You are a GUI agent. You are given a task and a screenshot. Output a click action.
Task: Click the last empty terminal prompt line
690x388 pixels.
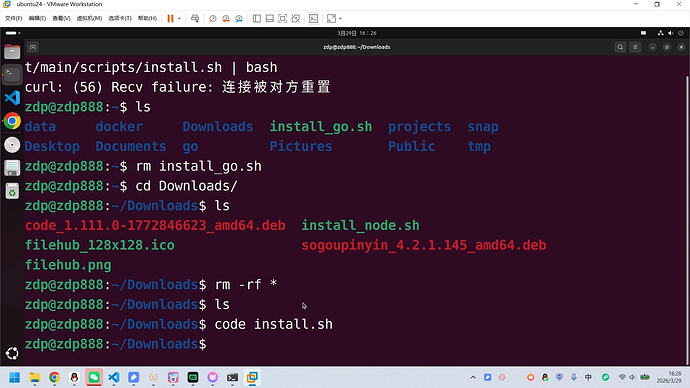tap(115, 344)
